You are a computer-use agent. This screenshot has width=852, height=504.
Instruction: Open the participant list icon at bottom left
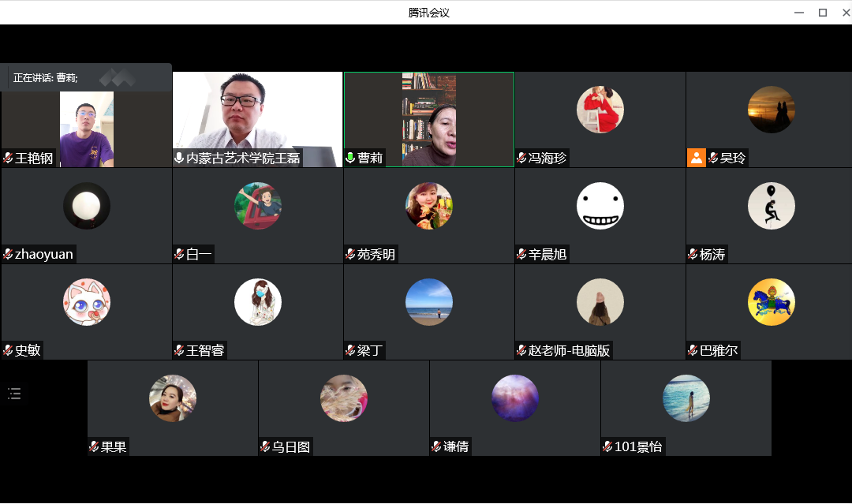click(14, 393)
